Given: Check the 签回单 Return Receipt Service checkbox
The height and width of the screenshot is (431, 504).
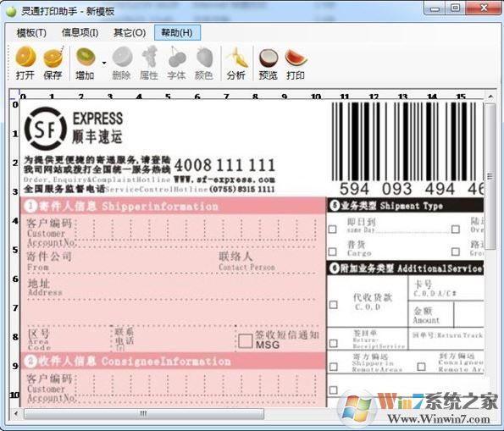Looking at the screenshot, I should pos(334,343).
